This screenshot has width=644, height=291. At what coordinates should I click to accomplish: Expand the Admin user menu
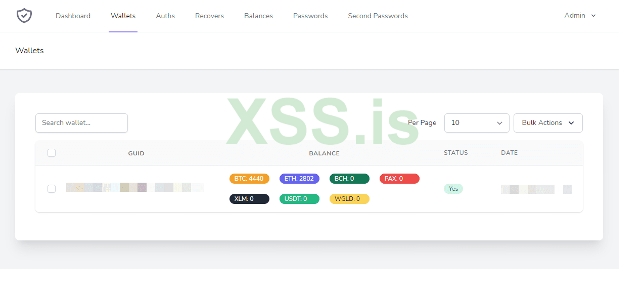coord(580,16)
